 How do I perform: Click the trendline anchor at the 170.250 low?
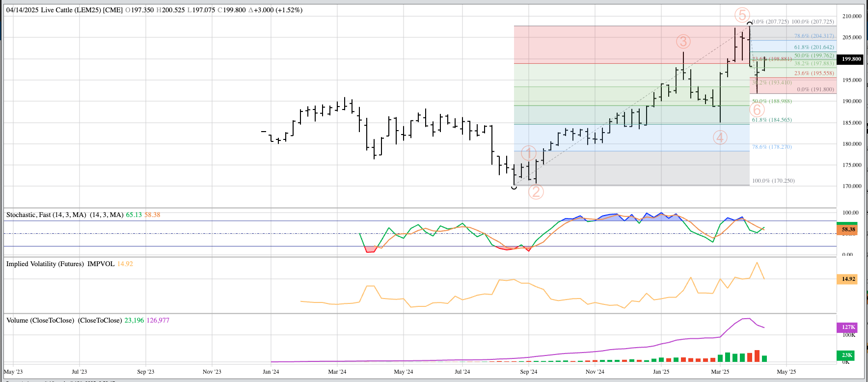514,187
